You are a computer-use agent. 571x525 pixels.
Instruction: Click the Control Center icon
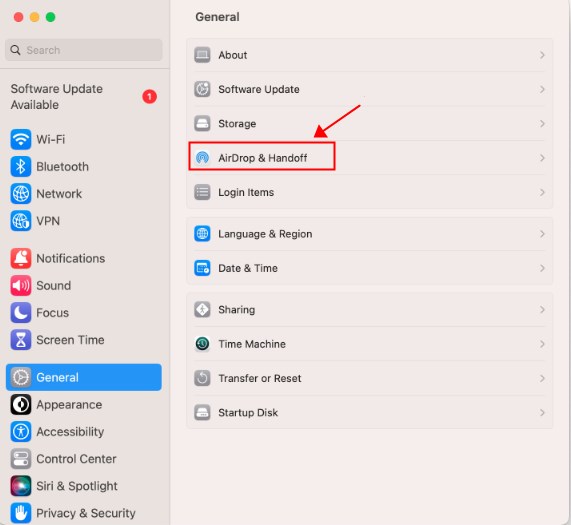[x=21, y=459]
